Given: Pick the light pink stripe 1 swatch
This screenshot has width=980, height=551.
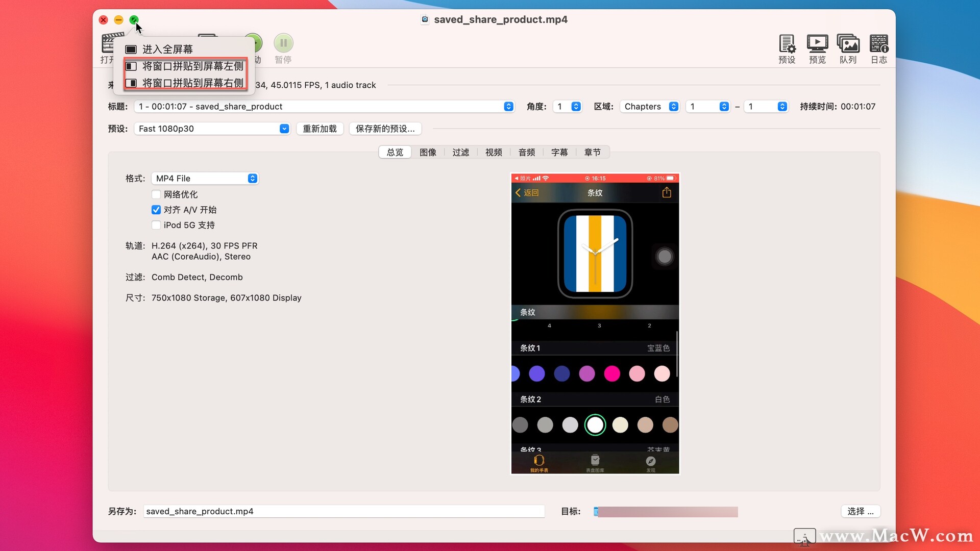Looking at the screenshot, I should (x=662, y=373).
